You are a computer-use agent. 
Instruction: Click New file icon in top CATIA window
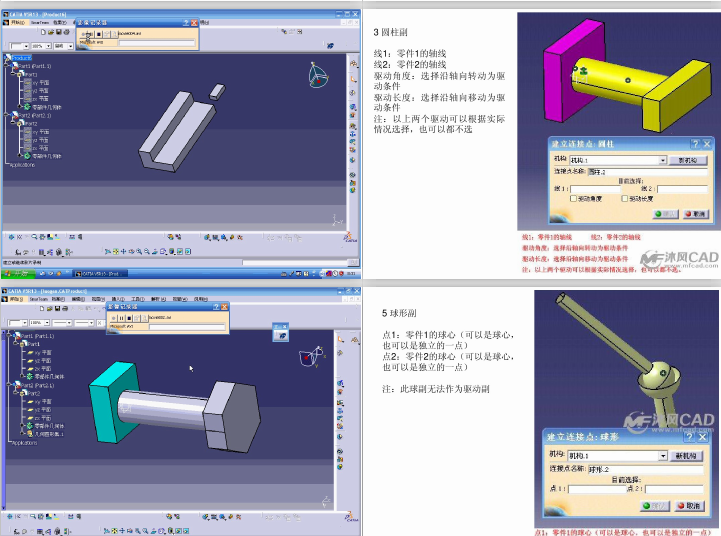43,32
